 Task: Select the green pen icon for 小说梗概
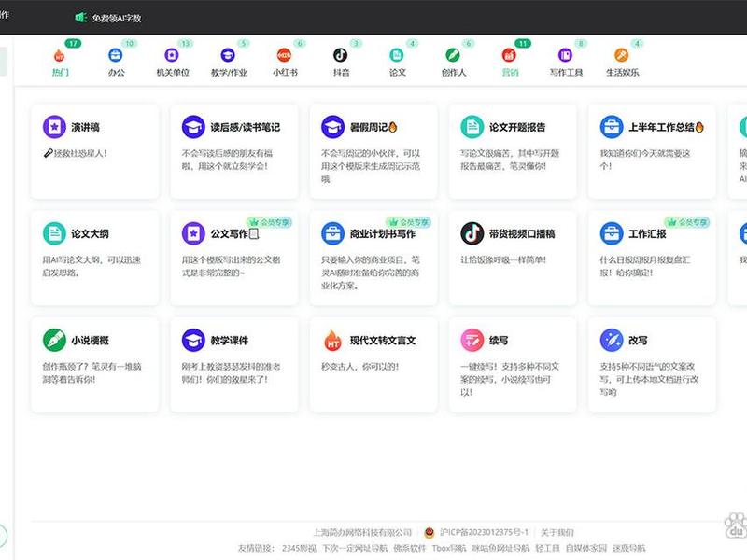[54, 341]
